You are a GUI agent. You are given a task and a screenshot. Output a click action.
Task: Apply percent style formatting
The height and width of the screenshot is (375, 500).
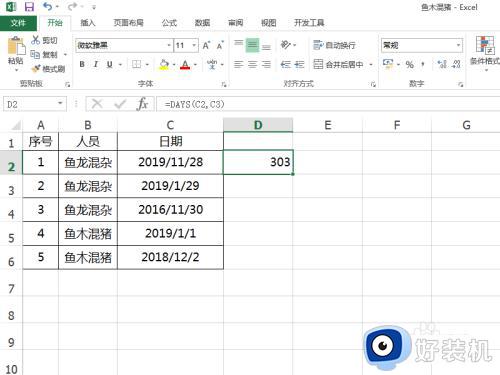[410, 64]
